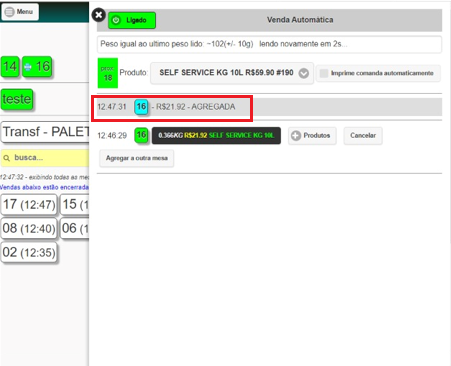
Task: Open the Transf - PALET button
Action: tap(46, 132)
